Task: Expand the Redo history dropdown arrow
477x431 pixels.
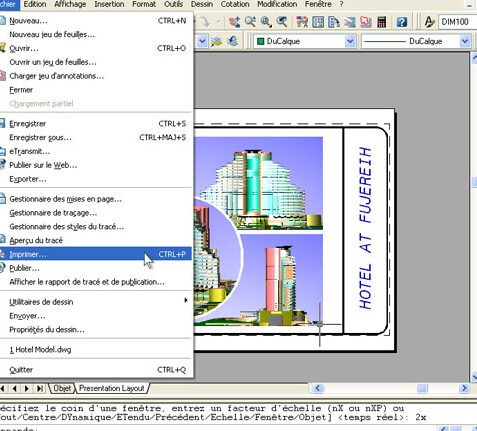Action: coord(218,22)
